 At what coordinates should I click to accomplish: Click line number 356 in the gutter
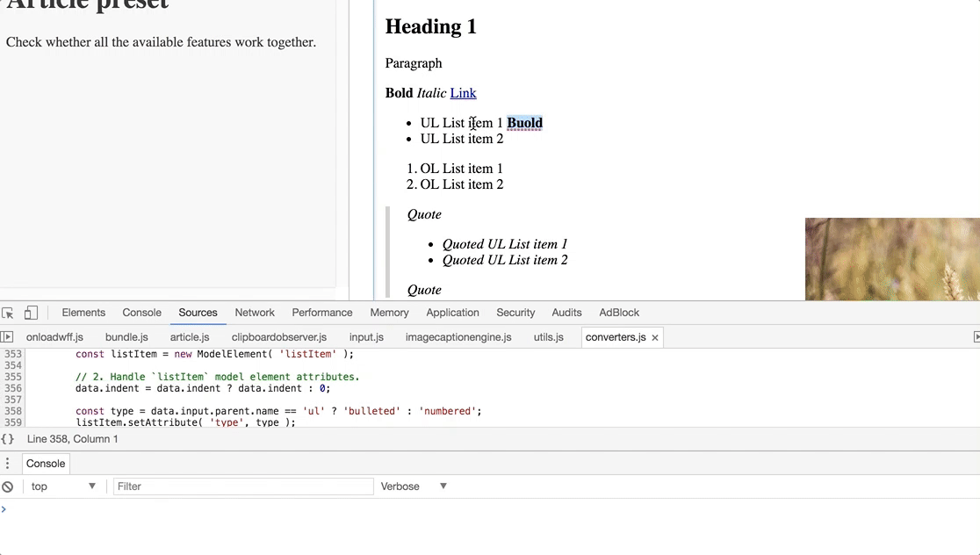(13, 388)
